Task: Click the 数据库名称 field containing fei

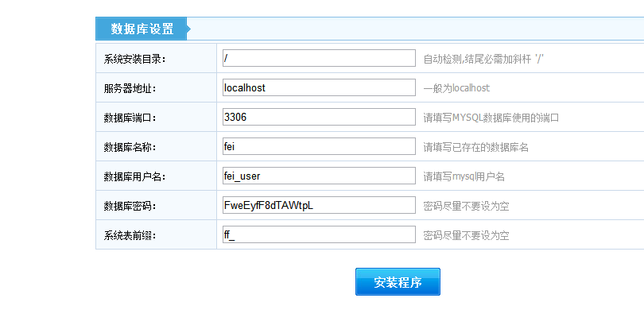Action: click(319, 146)
